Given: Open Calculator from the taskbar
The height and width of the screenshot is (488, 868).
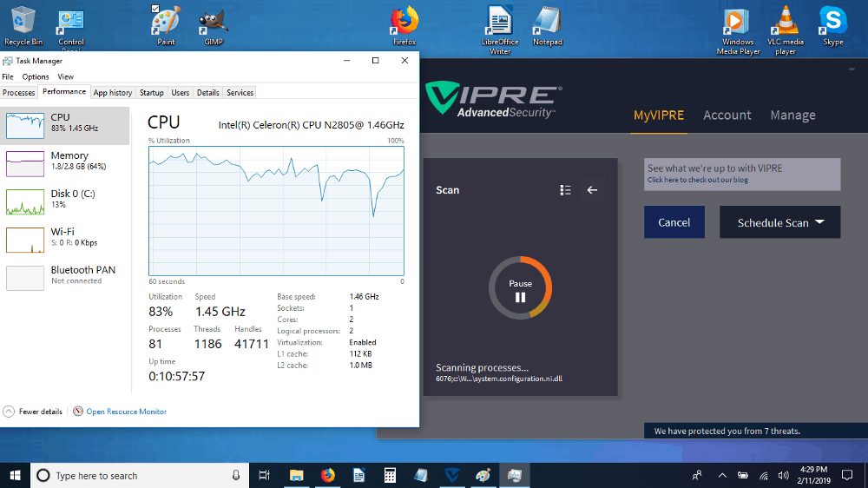Looking at the screenshot, I should (390, 475).
